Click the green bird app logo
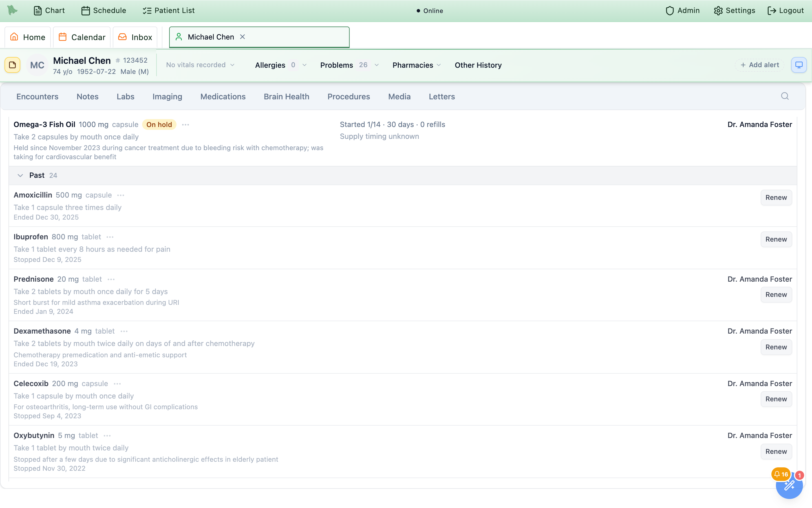The width and height of the screenshot is (812, 508). click(x=12, y=10)
